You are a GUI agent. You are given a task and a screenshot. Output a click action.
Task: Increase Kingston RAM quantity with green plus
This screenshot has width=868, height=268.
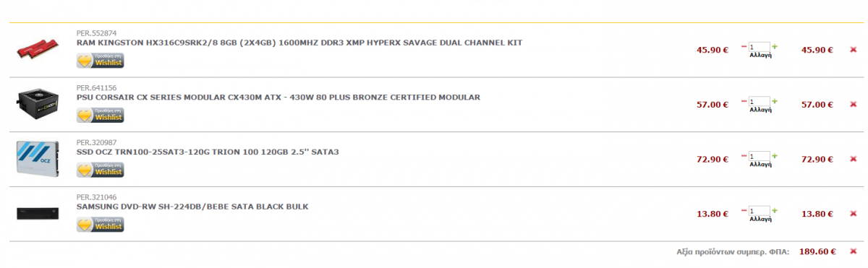coord(775,46)
